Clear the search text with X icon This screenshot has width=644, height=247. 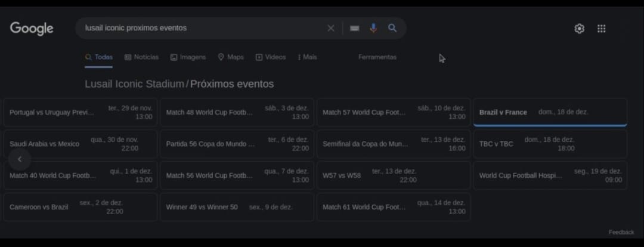point(331,28)
